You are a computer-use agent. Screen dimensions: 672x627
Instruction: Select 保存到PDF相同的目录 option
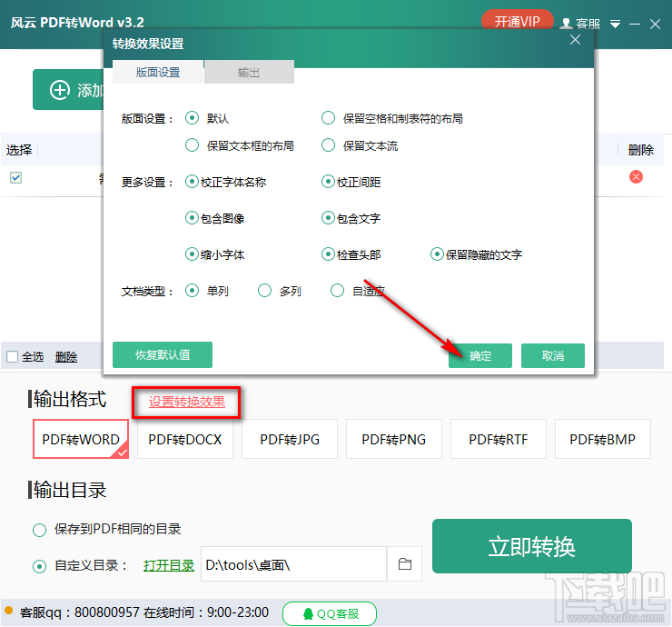[x=39, y=530]
